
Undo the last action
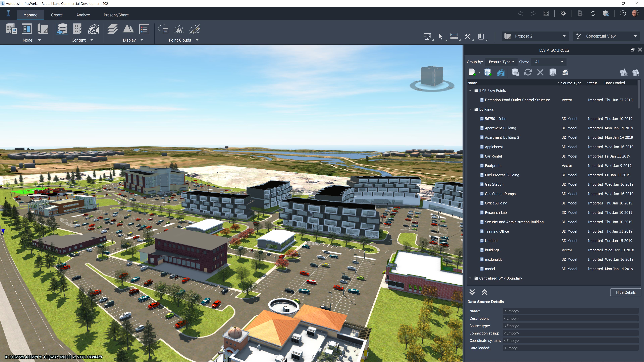[521, 13]
